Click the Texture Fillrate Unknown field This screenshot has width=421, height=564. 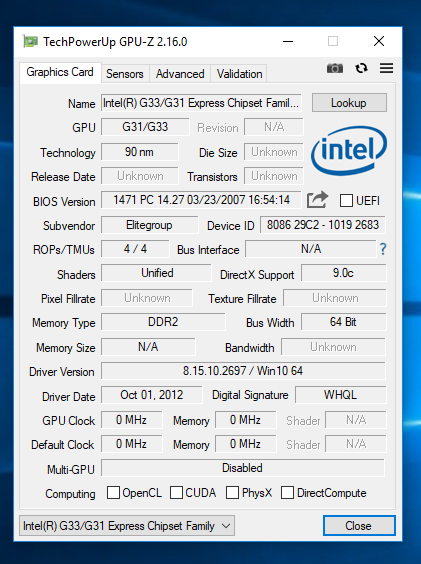(x=335, y=298)
